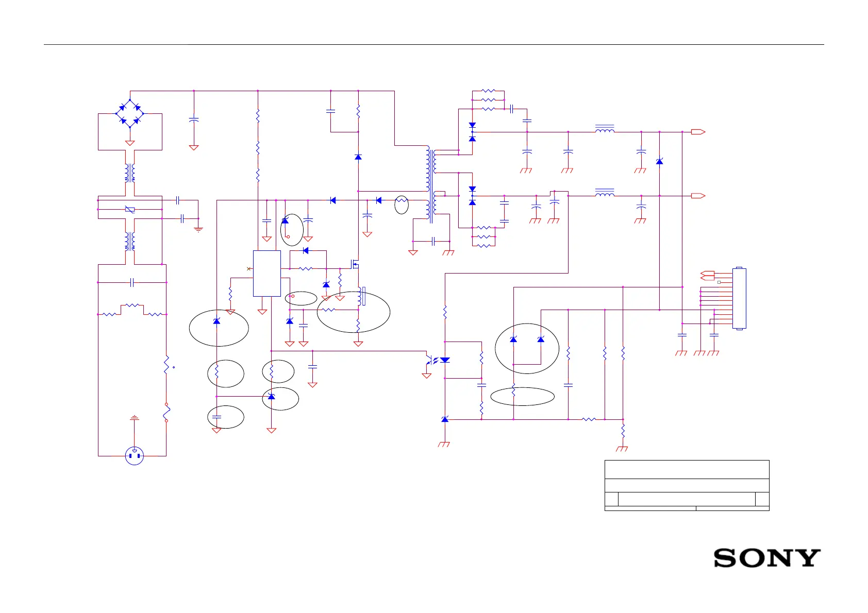Click the SONY logo

[x=767, y=558]
